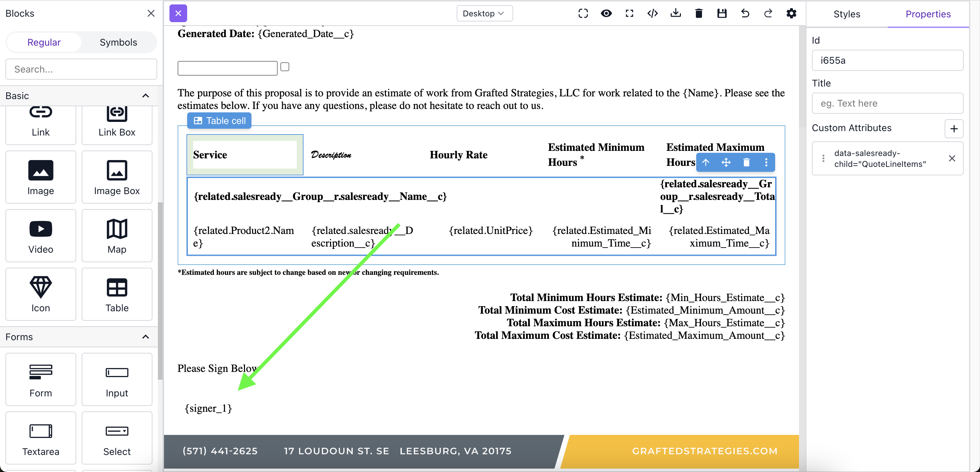Collapse the Basic blocks section
The image size is (980, 472).
coord(145,96)
